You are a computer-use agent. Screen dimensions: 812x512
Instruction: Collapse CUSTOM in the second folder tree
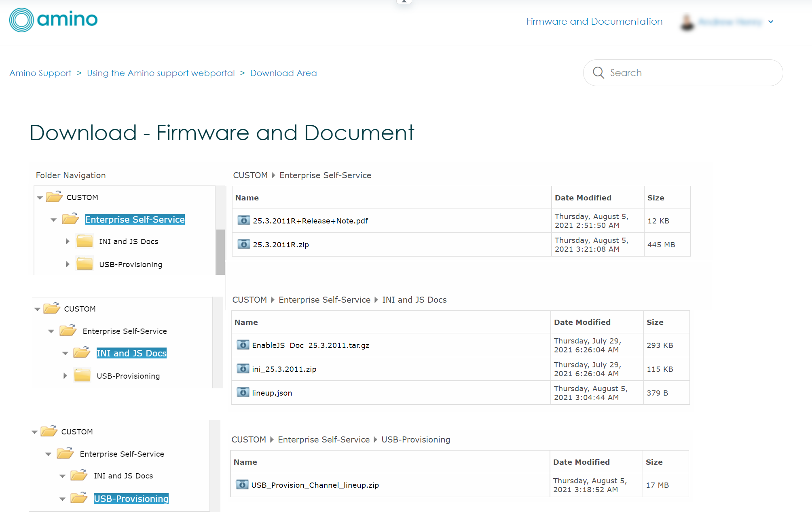click(37, 309)
